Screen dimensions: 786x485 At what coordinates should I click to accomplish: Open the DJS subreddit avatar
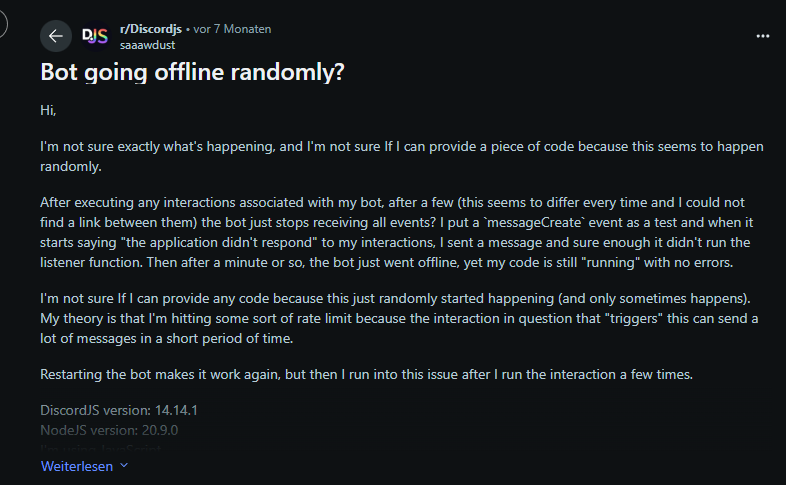[x=94, y=36]
